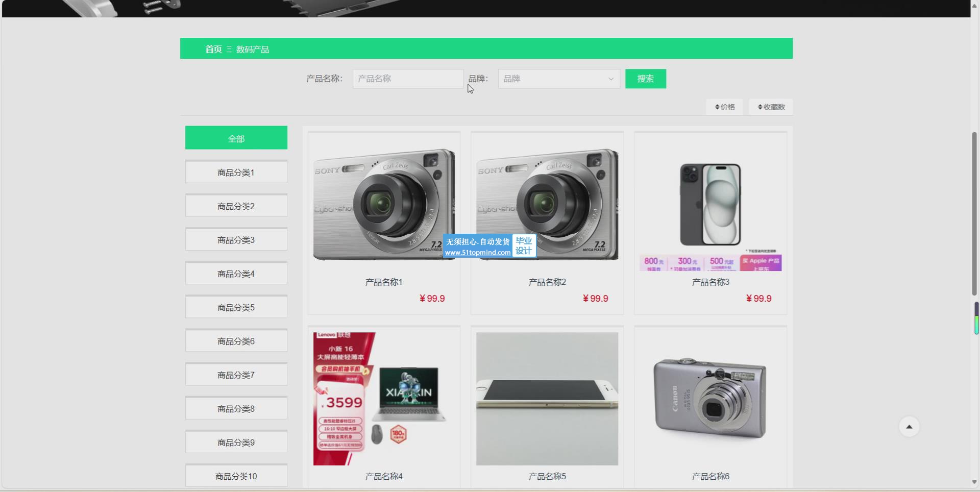Select 商品分类8 from category list

[236, 408]
